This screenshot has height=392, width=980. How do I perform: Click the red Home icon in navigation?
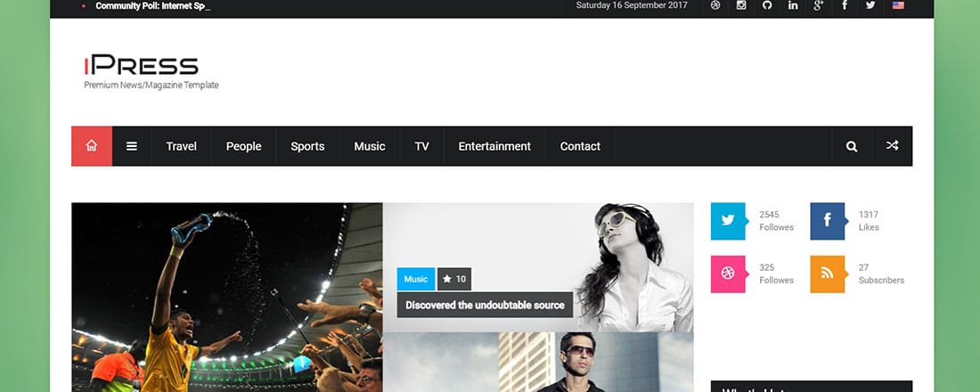(92, 146)
